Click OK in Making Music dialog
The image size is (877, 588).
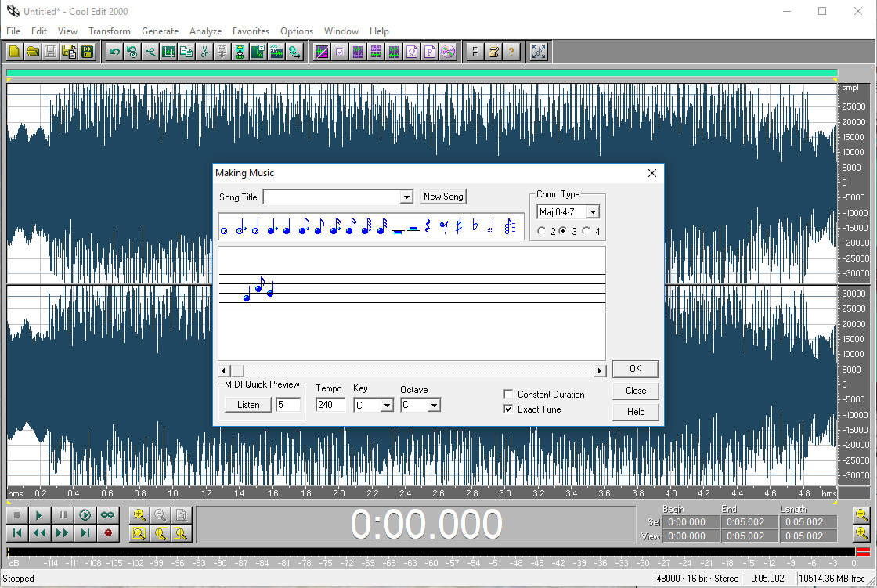[635, 369]
